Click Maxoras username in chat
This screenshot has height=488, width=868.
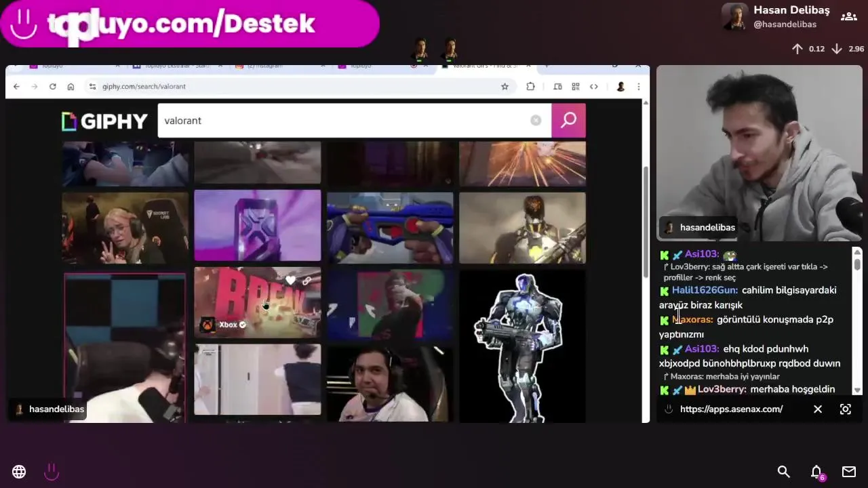(x=692, y=319)
